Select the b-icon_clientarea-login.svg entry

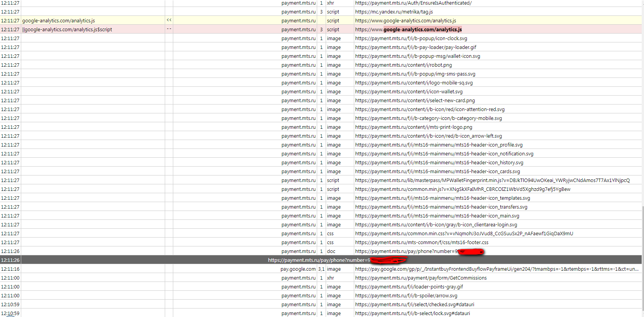(x=436, y=225)
